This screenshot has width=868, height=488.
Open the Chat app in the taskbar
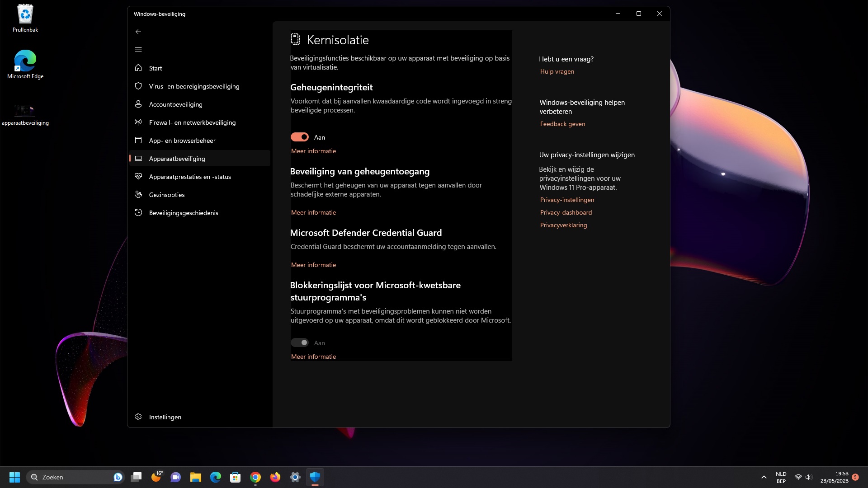coord(176,477)
